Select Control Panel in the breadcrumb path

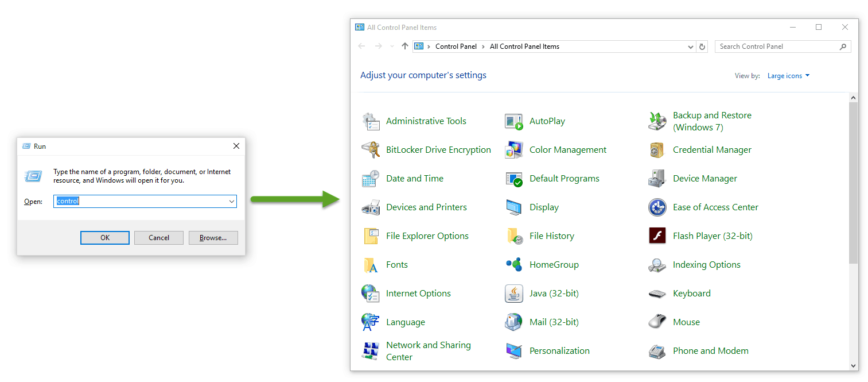pos(456,47)
